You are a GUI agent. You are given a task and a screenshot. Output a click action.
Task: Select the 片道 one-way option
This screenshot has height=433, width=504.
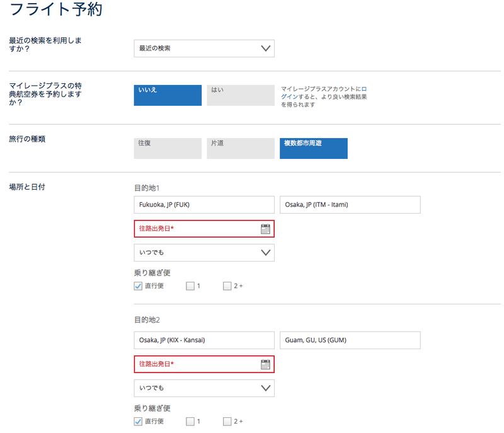[241, 149]
